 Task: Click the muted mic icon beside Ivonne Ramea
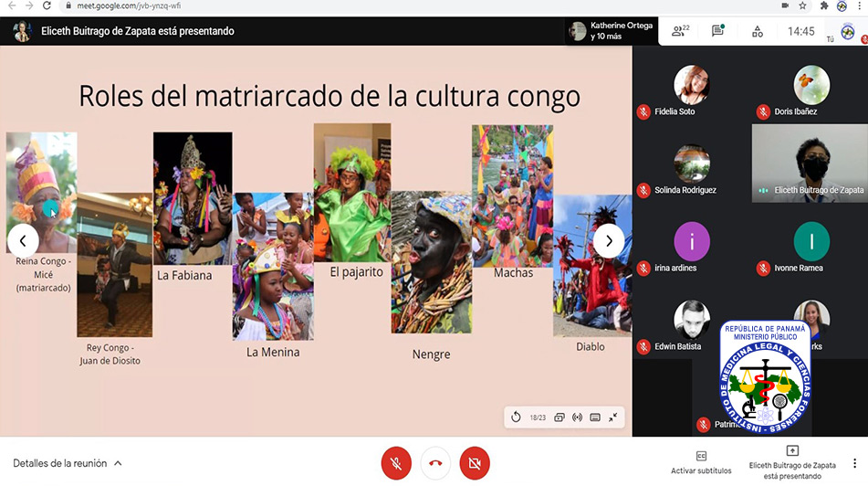click(763, 269)
